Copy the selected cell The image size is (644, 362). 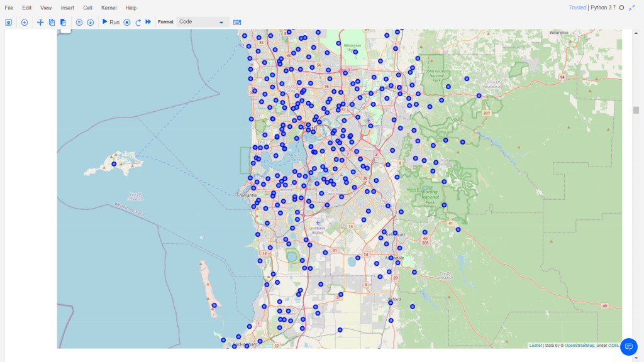coord(52,22)
